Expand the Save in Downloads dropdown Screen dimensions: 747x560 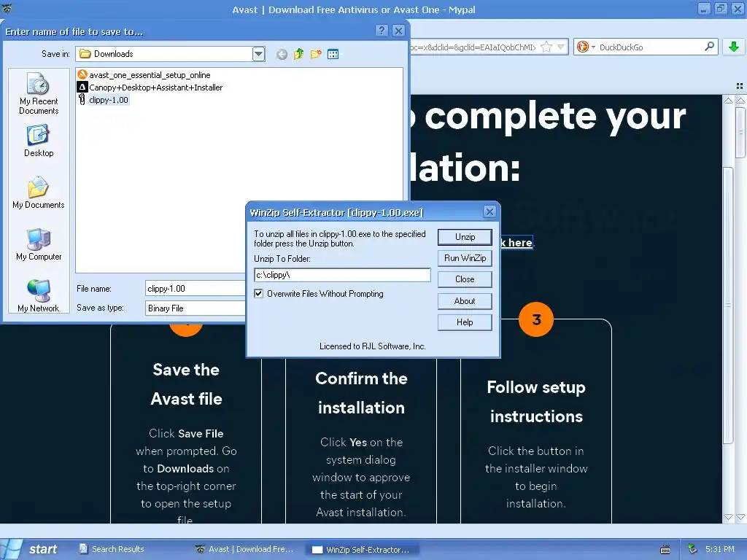259,54
